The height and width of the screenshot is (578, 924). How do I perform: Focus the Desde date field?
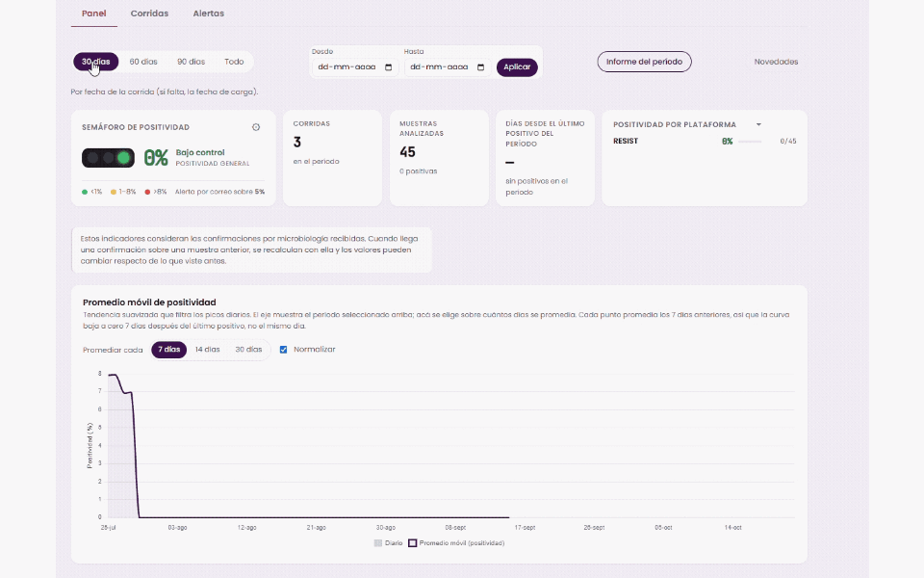tap(355, 67)
